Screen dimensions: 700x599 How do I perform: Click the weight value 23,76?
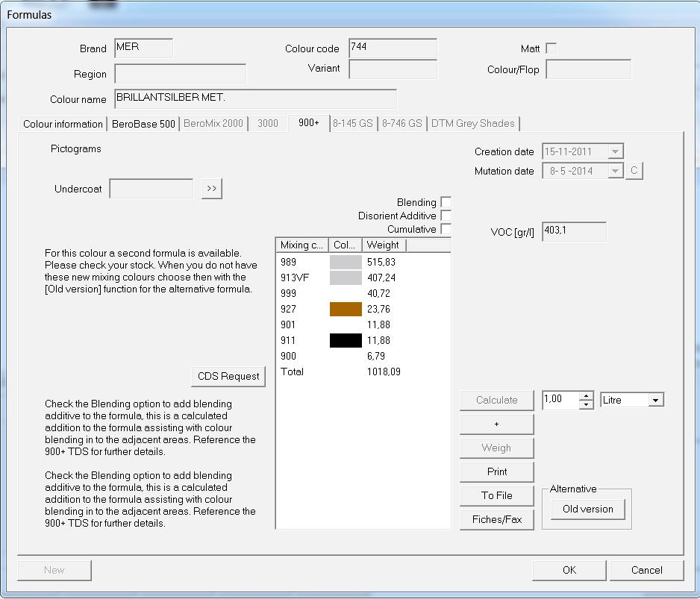[x=378, y=309]
